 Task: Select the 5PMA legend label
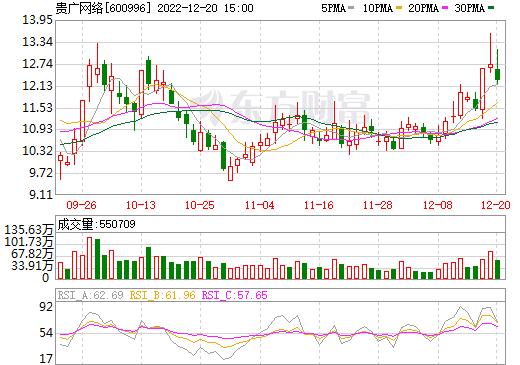[333, 8]
